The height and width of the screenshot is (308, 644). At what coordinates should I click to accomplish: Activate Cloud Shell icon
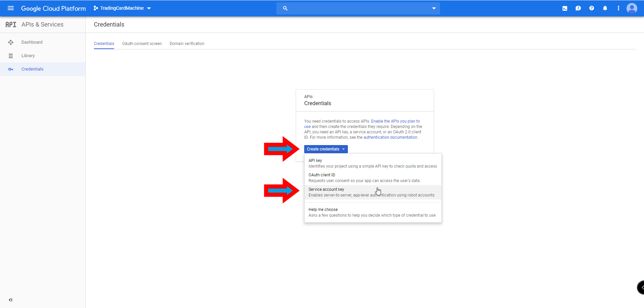(565, 8)
